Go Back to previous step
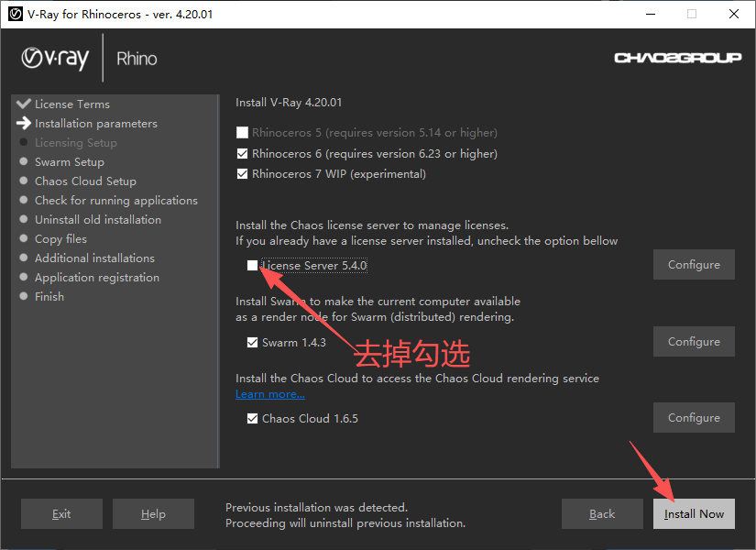The height and width of the screenshot is (550, 756). [x=602, y=514]
